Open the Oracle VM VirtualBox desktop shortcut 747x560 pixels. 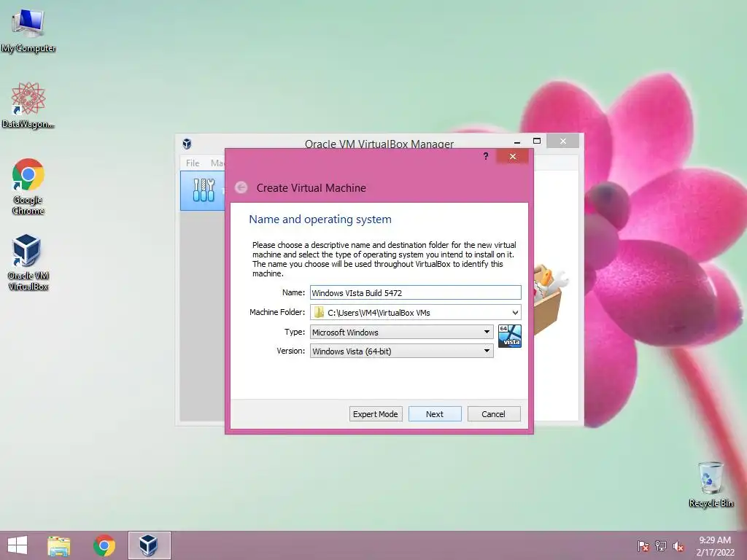[x=28, y=262]
